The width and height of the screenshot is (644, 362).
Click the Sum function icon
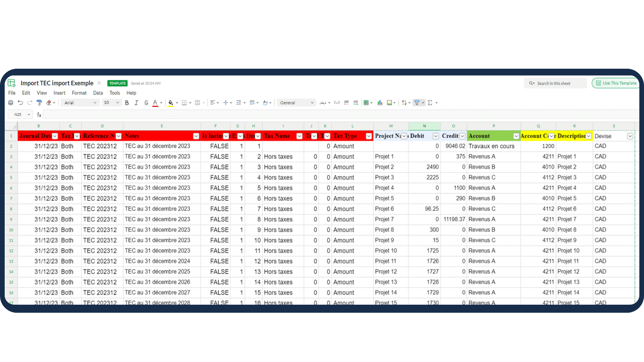tap(430, 103)
